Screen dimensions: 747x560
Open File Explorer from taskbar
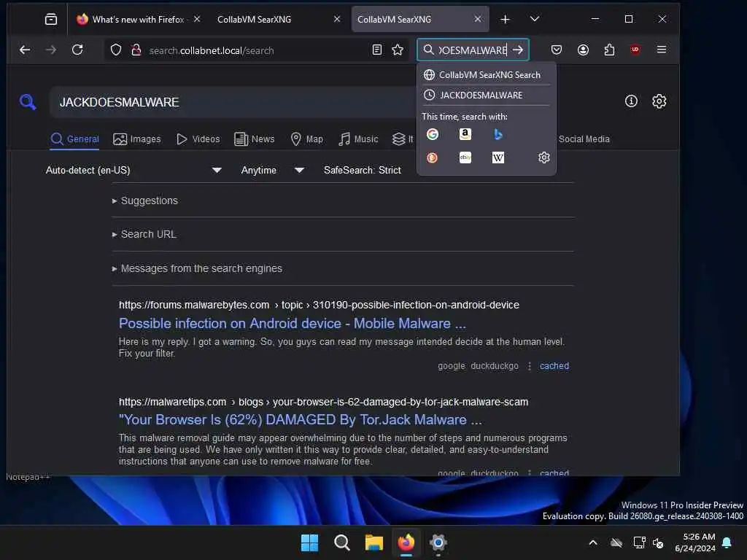(374, 542)
